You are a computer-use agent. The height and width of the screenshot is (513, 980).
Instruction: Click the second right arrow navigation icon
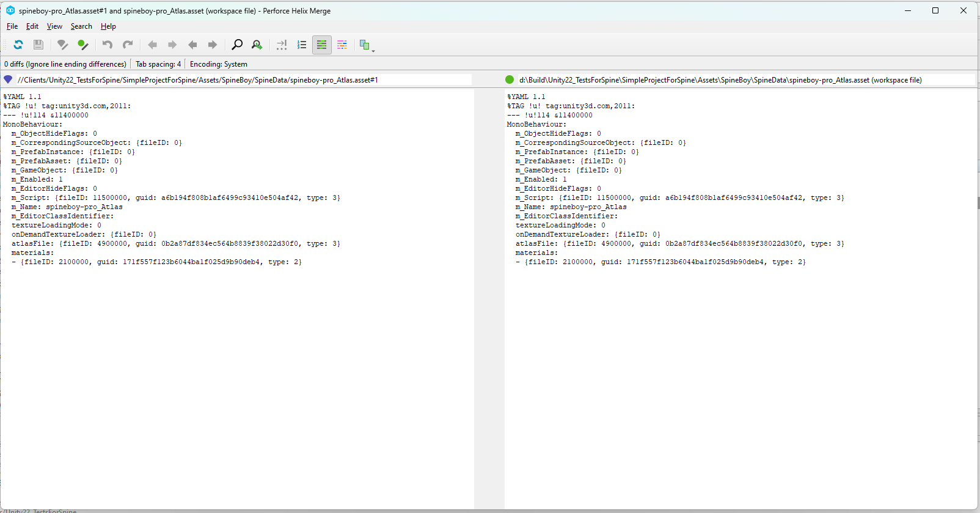213,45
